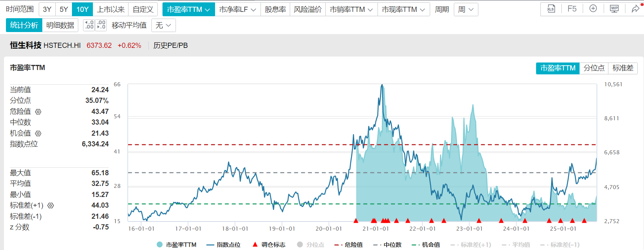This screenshot has height=250, width=644.
Task: Toggle 机会值 line in legend
Action: point(426,245)
